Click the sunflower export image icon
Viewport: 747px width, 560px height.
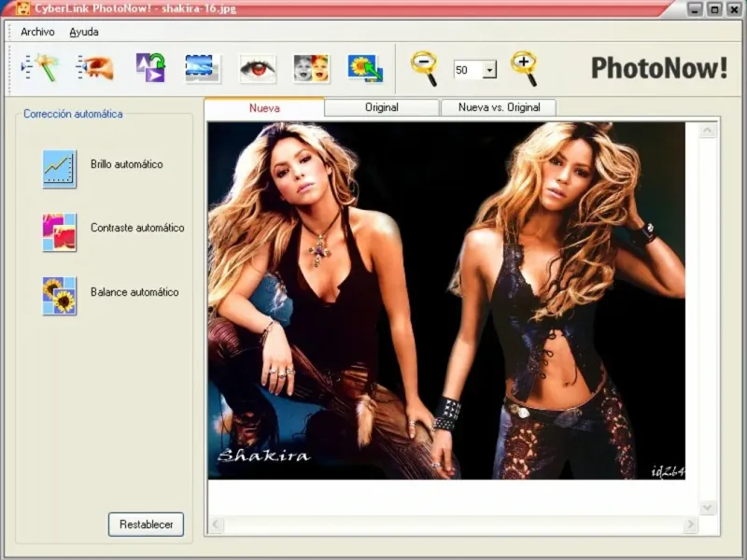pos(365,68)
